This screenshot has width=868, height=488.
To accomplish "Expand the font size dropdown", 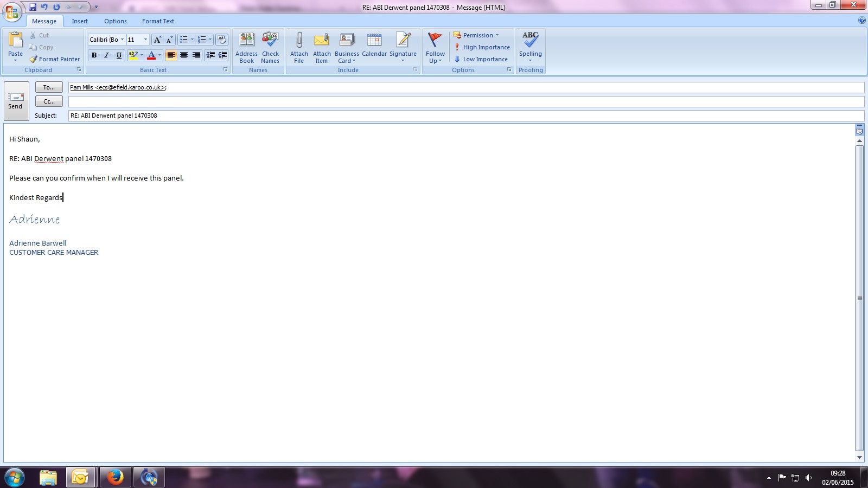I will 145,40.
